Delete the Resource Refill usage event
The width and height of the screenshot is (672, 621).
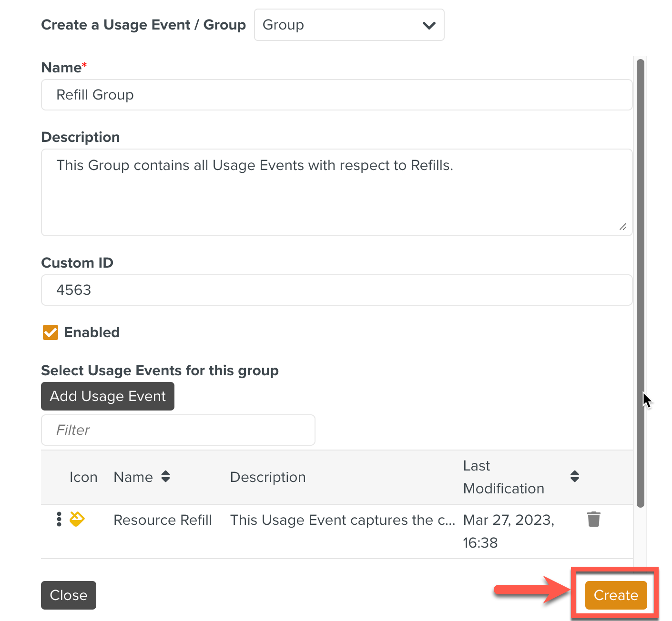pos(593,519)
